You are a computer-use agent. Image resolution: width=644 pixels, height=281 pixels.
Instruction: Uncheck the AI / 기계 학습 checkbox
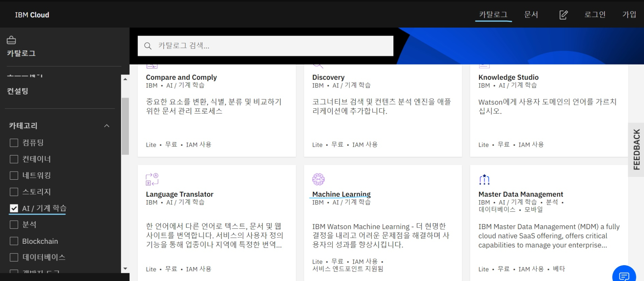coord(14,208)
